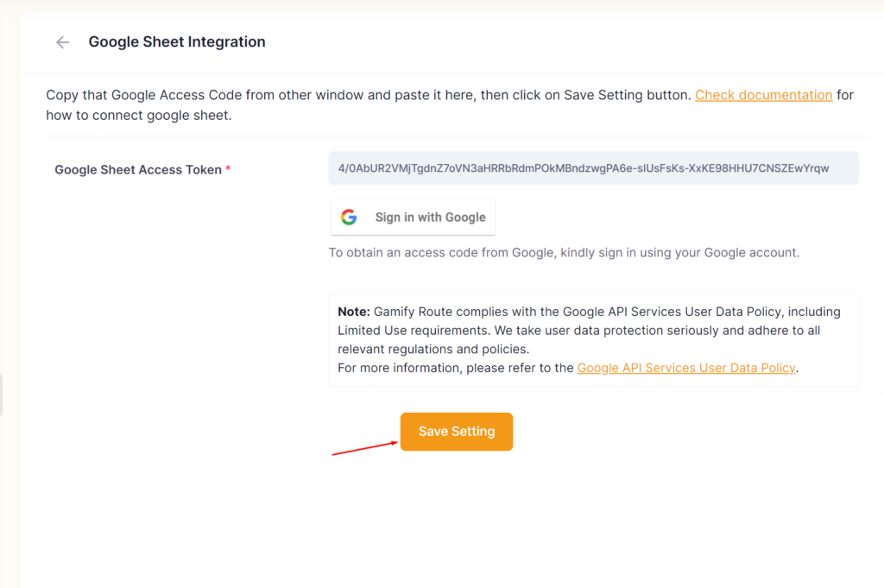
Task: Click the Save Setting button
Action: click(x=457, y=431)
